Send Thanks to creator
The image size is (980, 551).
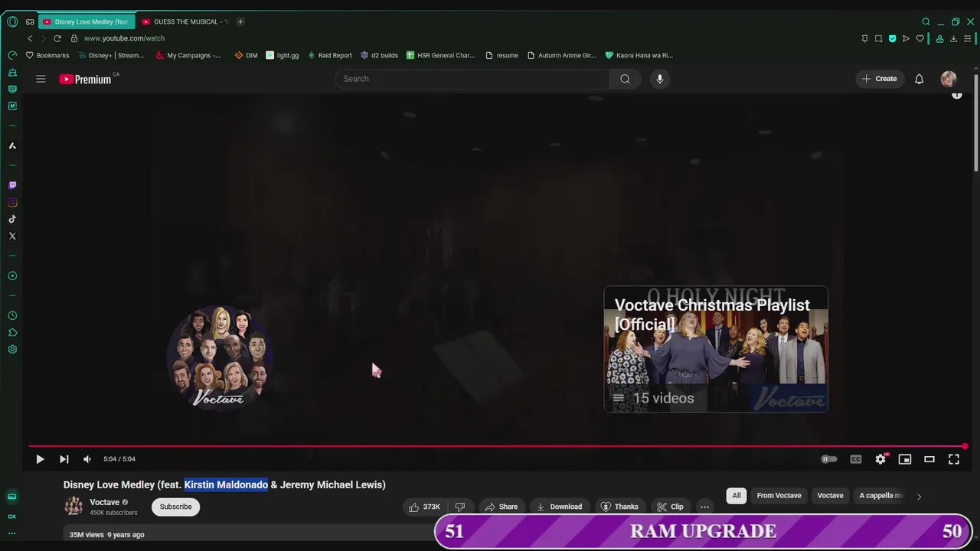coord(619,507)
